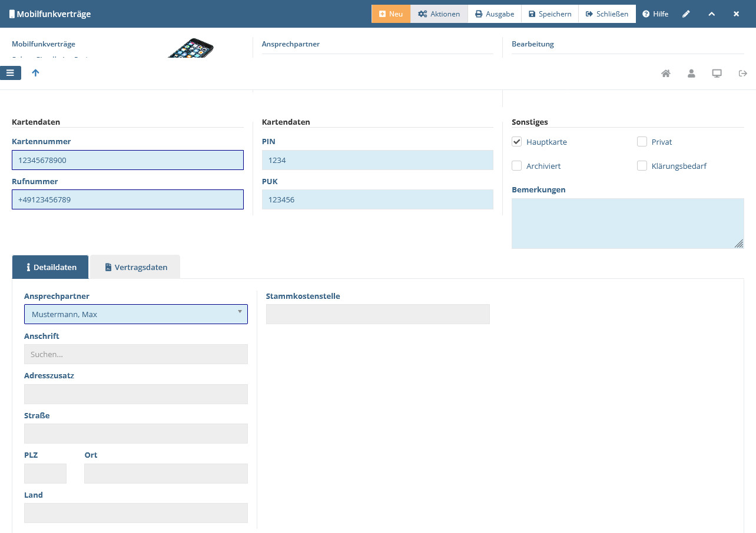Click into the Bemerkungen text area

tap(628, 224)
